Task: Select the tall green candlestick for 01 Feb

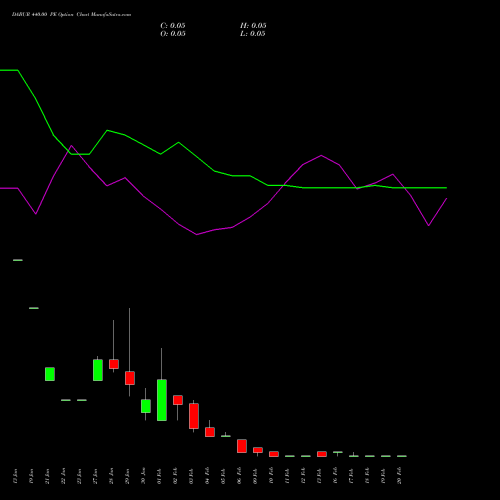Action: (x=162, y=400)
